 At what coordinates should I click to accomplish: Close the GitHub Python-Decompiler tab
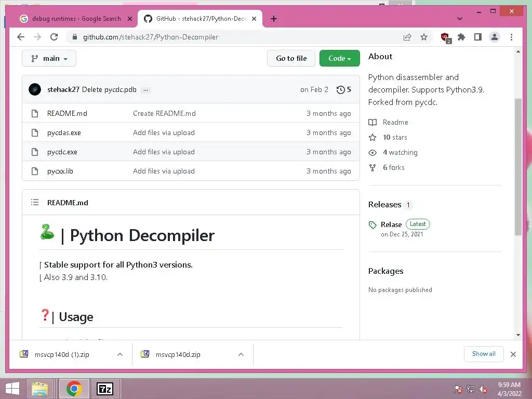254,19
